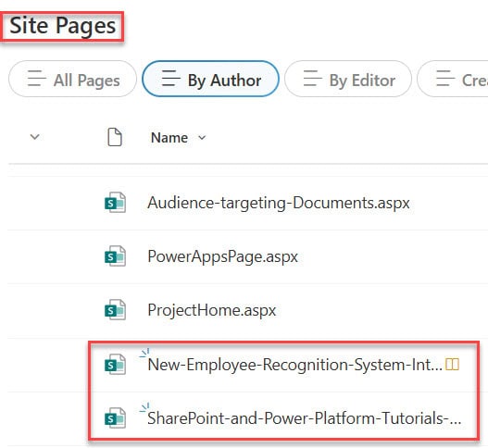This screenshot has height=448, width=488.
Task: Click the icon for SharePoint-and-Power-Platform-Tutorials page
Action: tap(115, 418)
